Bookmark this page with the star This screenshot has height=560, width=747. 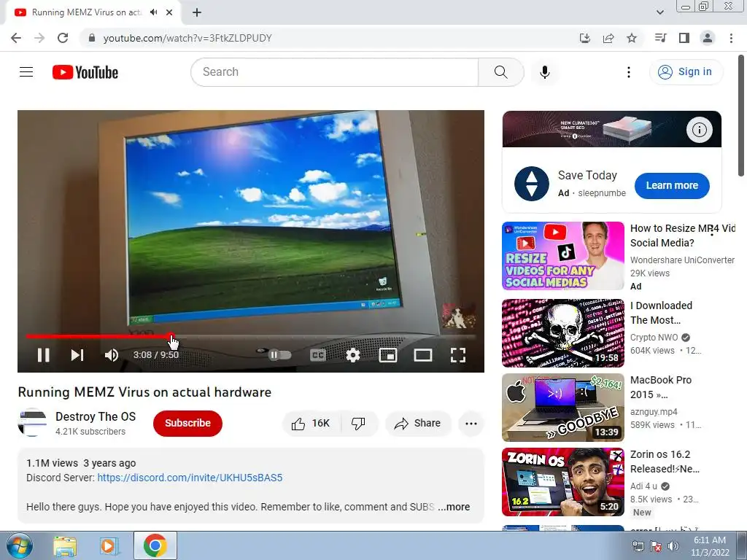[632, 38]
